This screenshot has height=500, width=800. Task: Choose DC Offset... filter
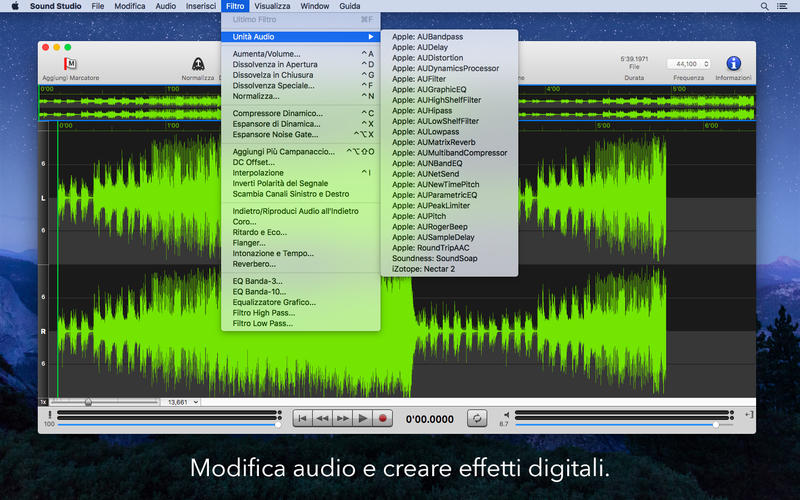(x=301, y=162)
